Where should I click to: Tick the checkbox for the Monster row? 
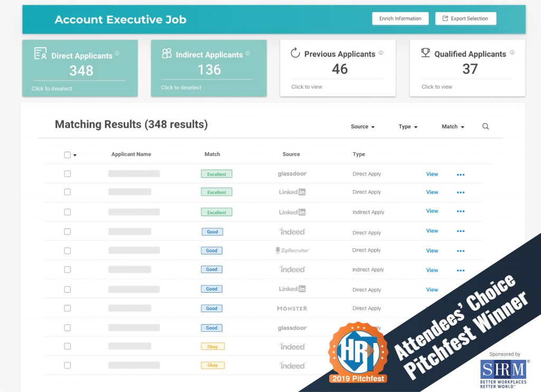pyautogui.click(x=67, y=308)
